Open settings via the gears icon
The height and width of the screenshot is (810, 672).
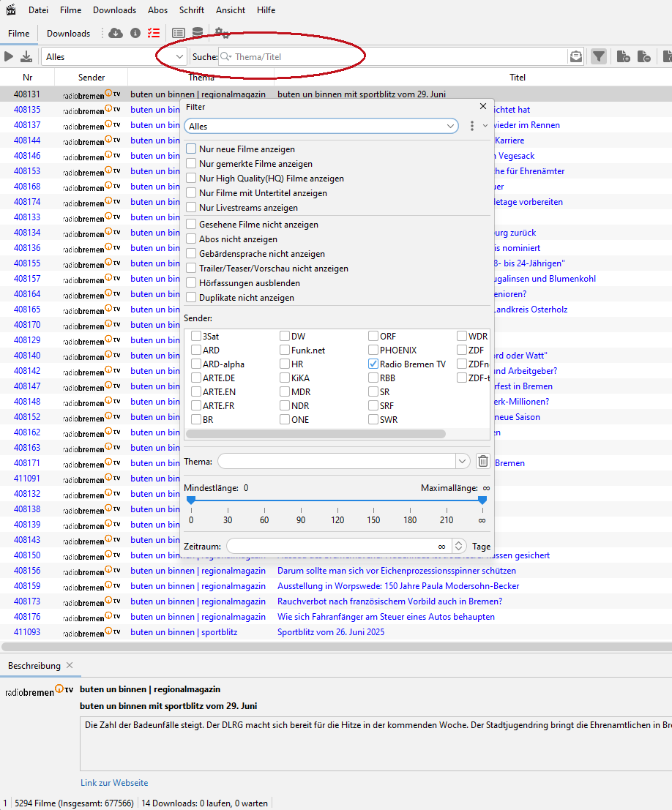click(x=223, y=33)
